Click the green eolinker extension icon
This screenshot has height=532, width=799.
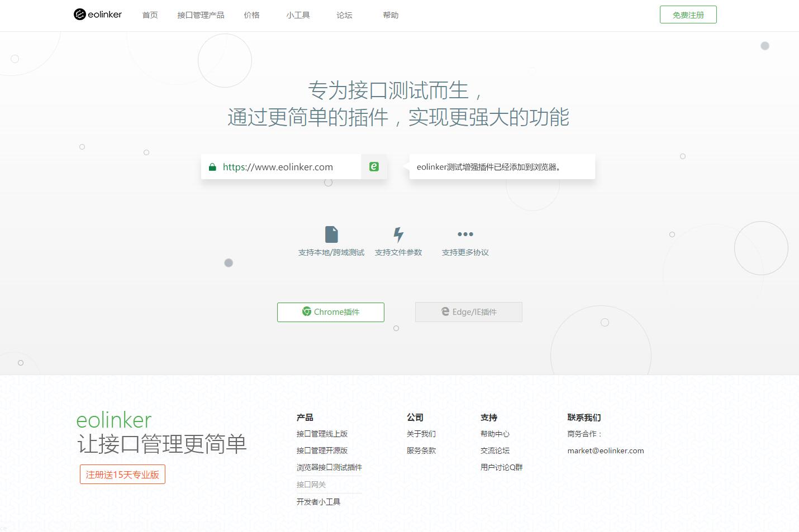click(x=374, y=166)
